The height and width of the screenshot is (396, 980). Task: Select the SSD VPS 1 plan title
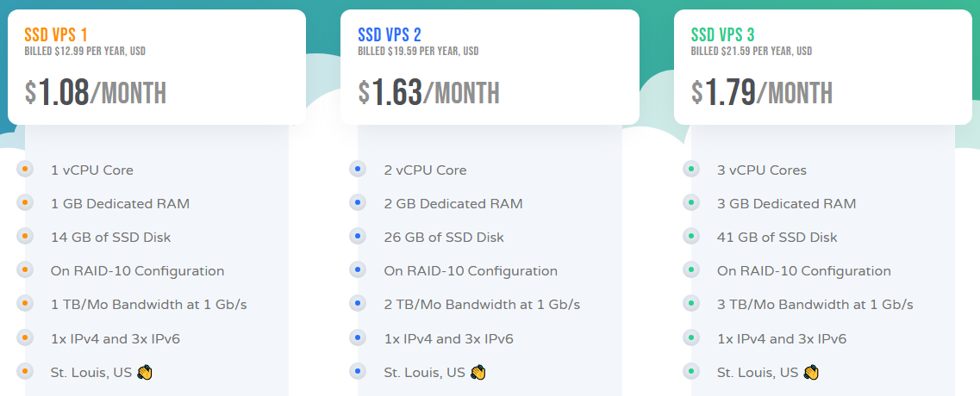pos(56,35)
